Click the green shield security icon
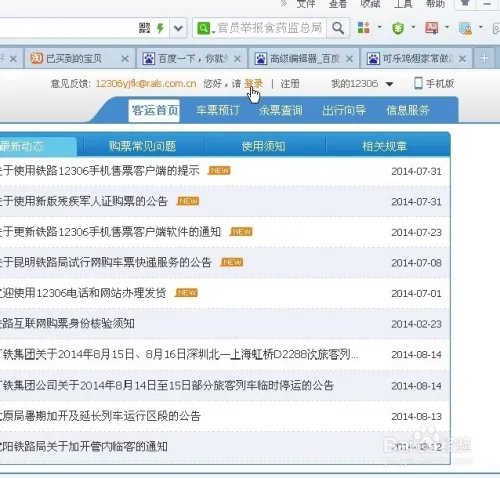The image size is (500, 478). tap(398, 28)
